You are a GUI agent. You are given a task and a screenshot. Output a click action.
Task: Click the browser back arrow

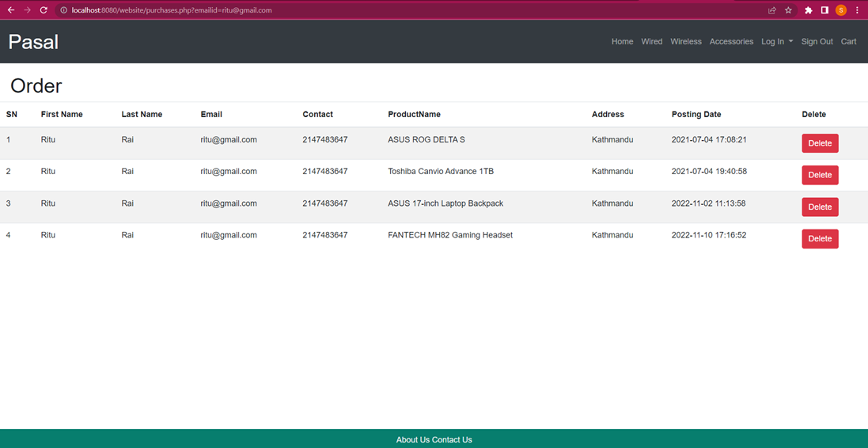coord(11,10)
